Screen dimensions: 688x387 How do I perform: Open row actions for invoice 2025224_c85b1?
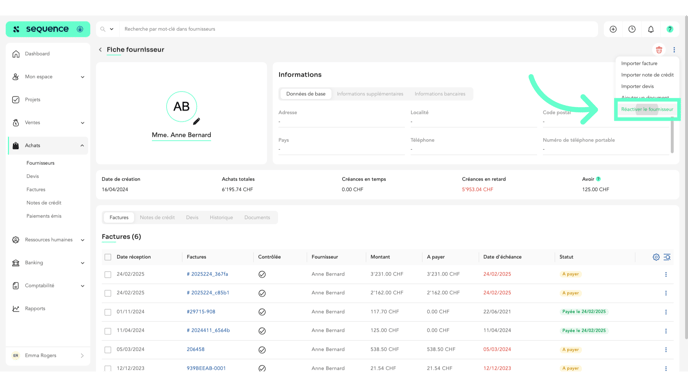(666, 293)
